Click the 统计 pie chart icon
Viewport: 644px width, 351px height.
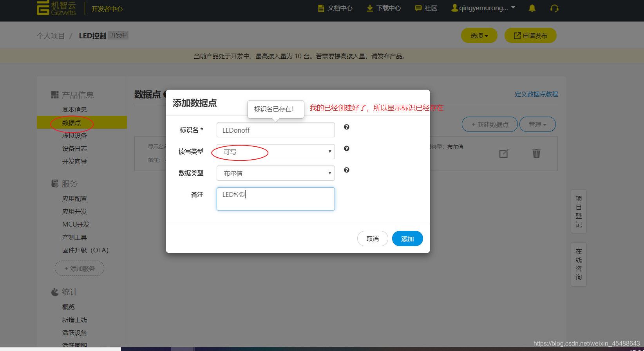click(x=55, y=292)
